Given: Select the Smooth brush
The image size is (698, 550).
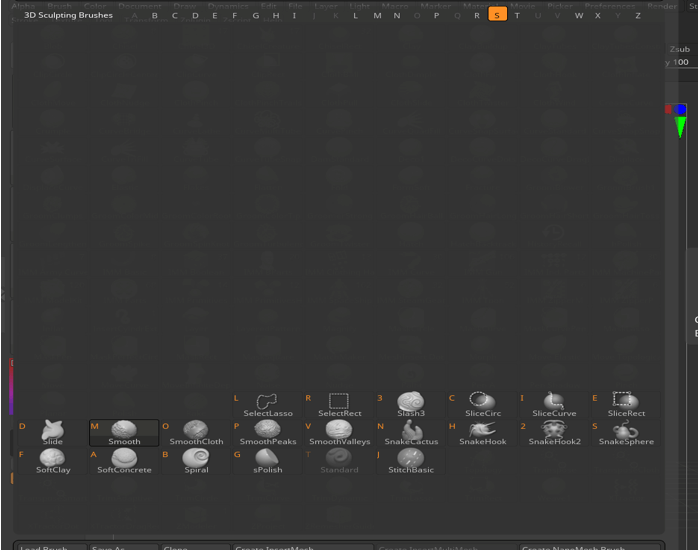Looking at the screenshot, I should (124, 433).
